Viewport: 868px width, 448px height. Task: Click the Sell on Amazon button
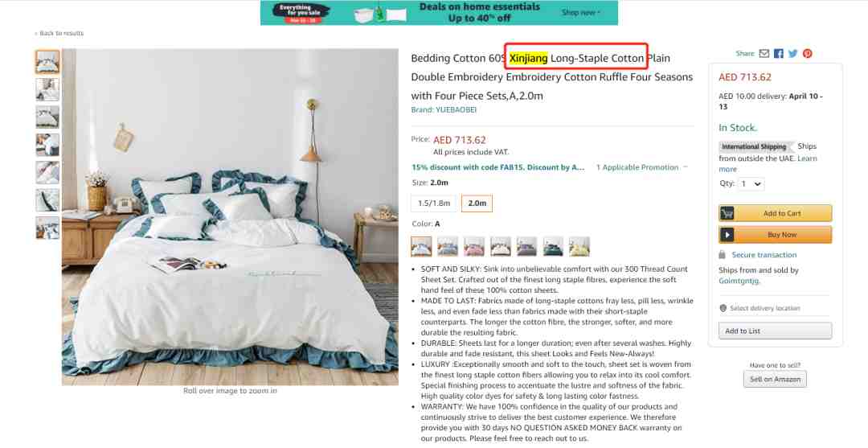coord(775,380)
